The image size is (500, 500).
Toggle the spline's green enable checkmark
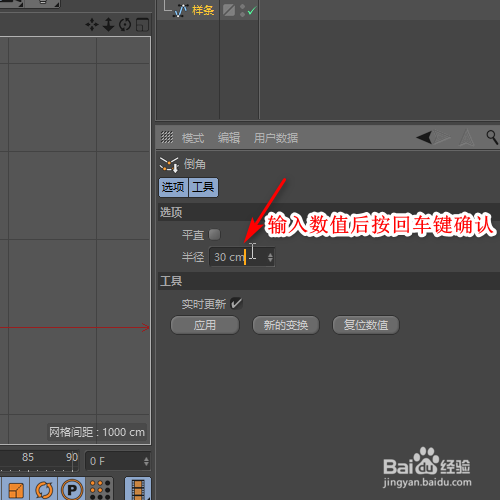(252, 11)
